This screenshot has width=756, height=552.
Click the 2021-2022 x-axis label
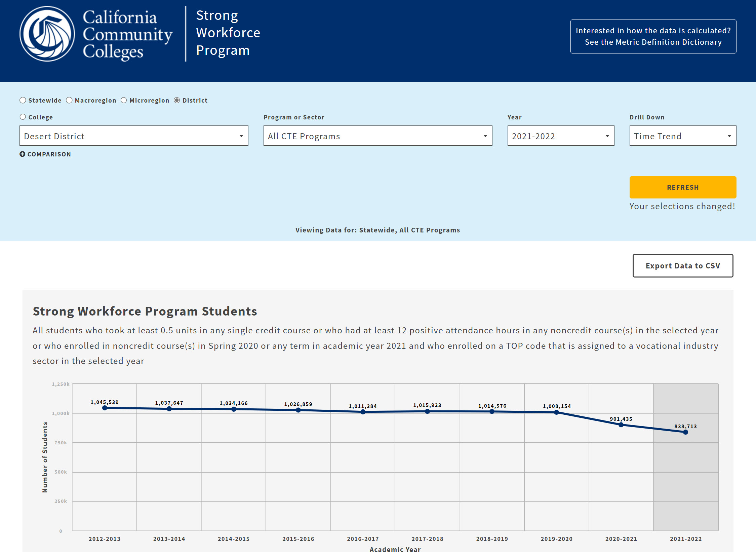pyautogui.click(x=686, y=539)
